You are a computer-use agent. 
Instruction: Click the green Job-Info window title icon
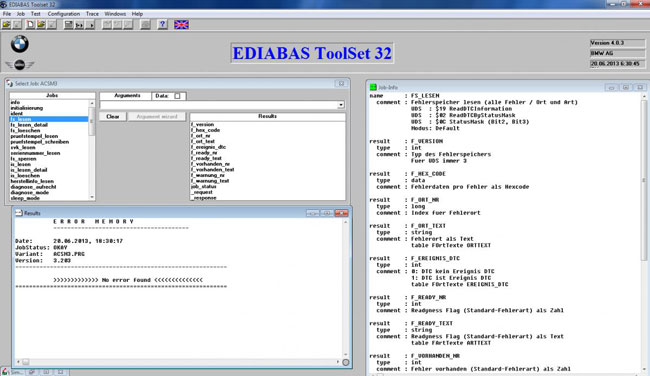tap(373, 87)
